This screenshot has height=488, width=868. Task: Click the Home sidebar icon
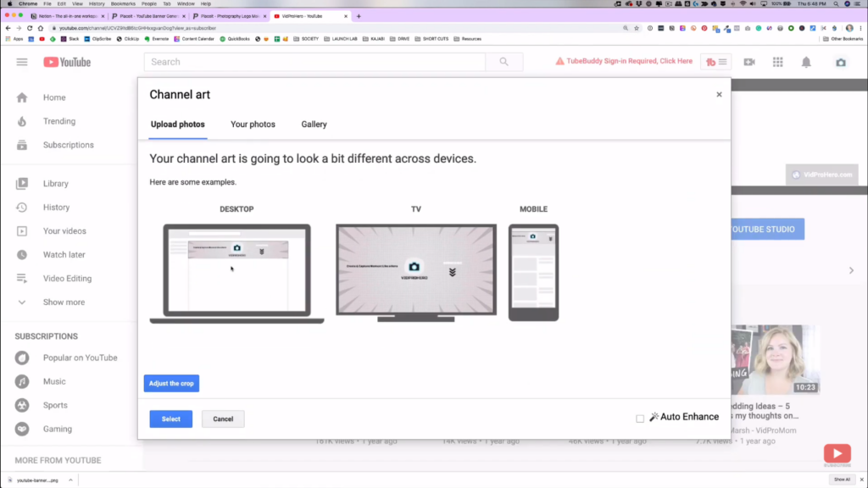21,97
